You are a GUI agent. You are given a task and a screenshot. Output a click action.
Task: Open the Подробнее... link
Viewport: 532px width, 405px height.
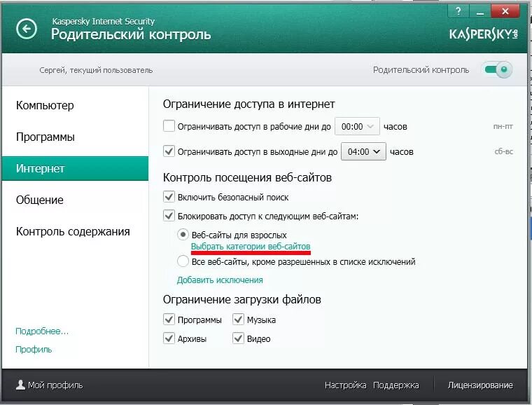(42, 331)
